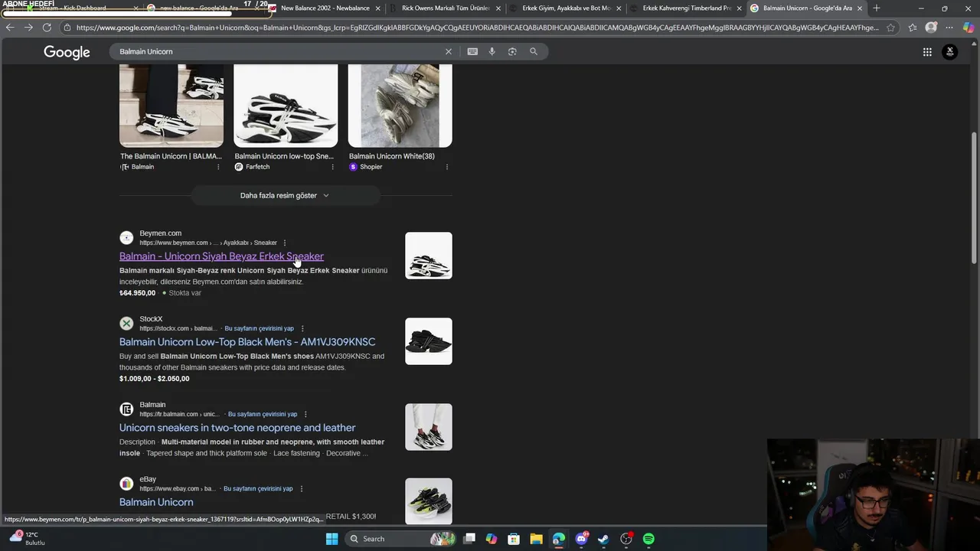Open options for the Shopier image result
Screen dimensions: 980x551
(x=447, y=167)
